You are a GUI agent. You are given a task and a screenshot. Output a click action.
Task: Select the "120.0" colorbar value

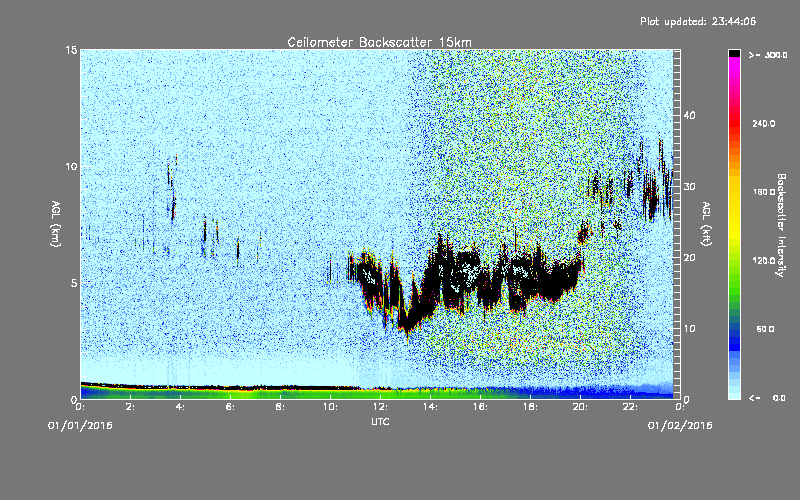point(764,260)
